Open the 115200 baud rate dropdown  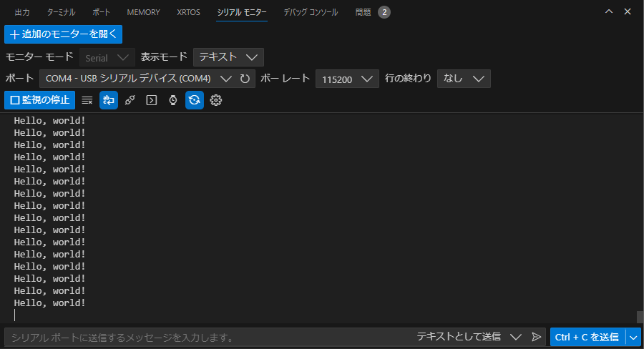tap(347, 79)
